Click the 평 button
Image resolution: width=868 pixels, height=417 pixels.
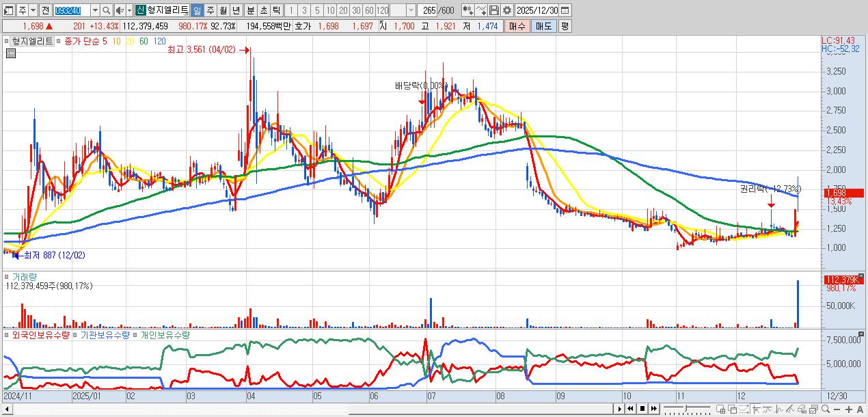[x=565, y=26]
